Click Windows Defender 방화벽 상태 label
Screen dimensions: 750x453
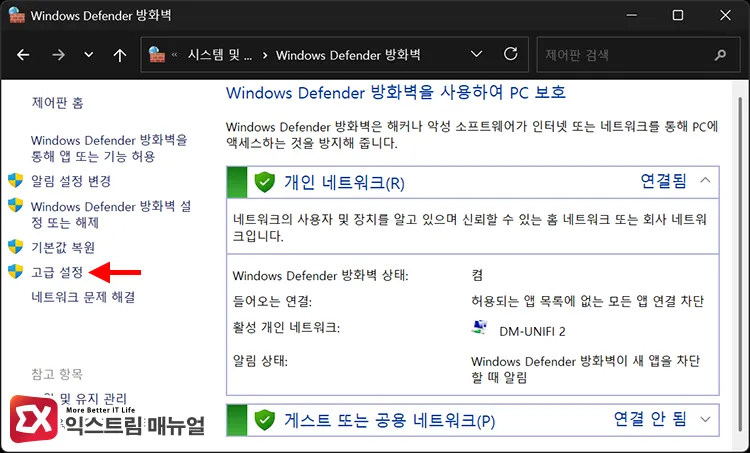[320, 276]
